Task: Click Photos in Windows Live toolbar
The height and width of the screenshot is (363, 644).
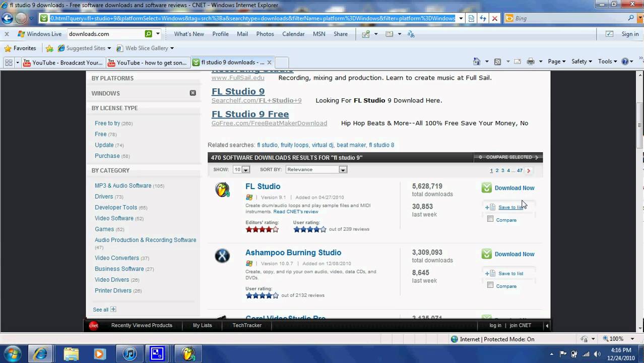Action: tap(265, 34)
